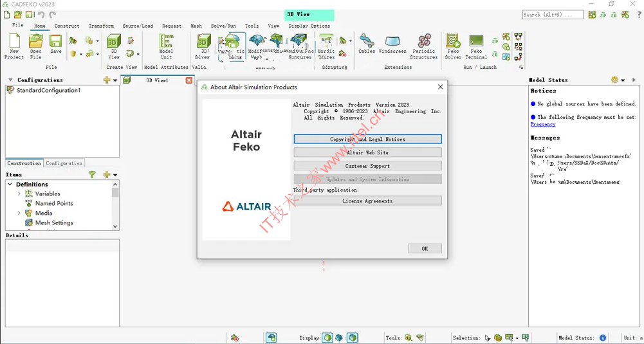Screen dimensions: 644x344
Task: Click the Model Status info icon in status bar
Action: click(x=603, y=338)
